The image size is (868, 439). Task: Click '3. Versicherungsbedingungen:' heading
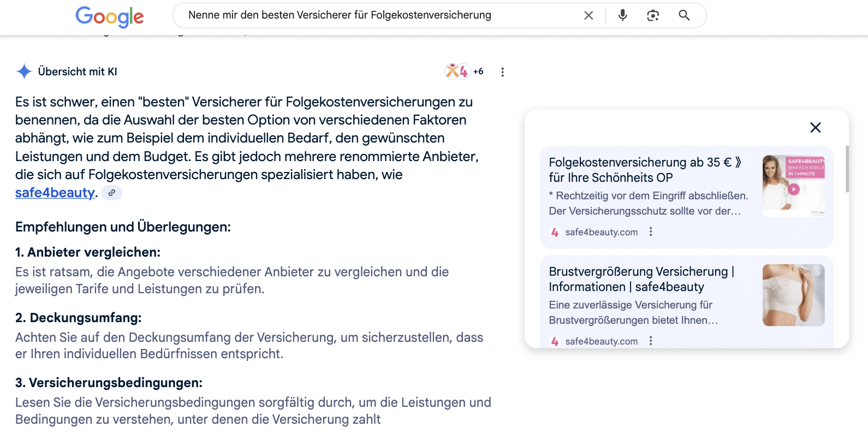109,383
